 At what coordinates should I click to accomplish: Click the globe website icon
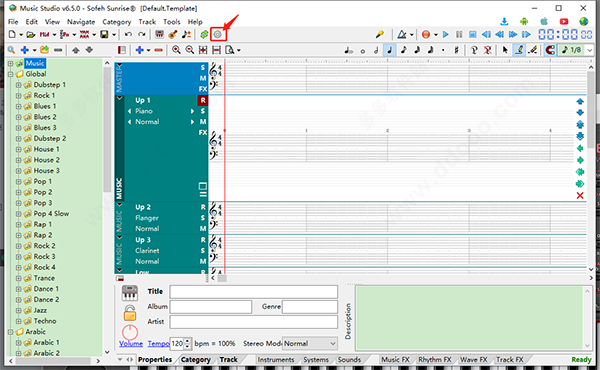(584, 21)
